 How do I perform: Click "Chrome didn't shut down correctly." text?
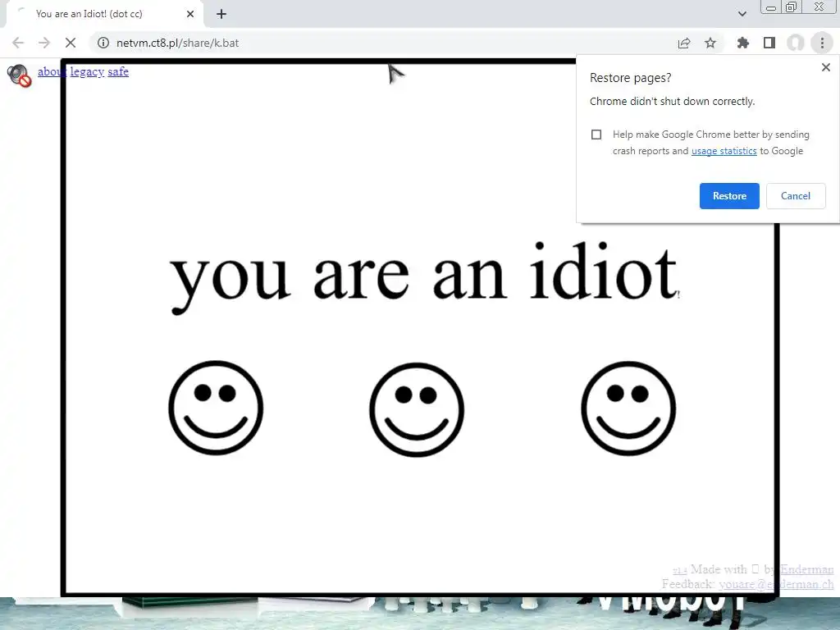point(673,101)
